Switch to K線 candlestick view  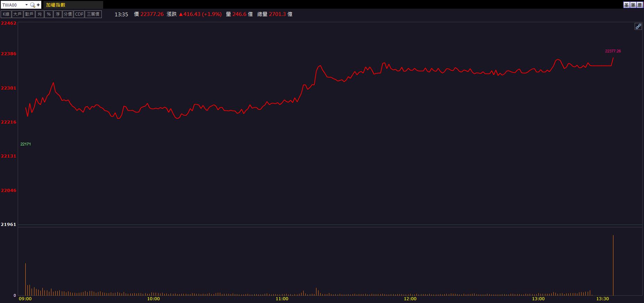tap(6, 14)
